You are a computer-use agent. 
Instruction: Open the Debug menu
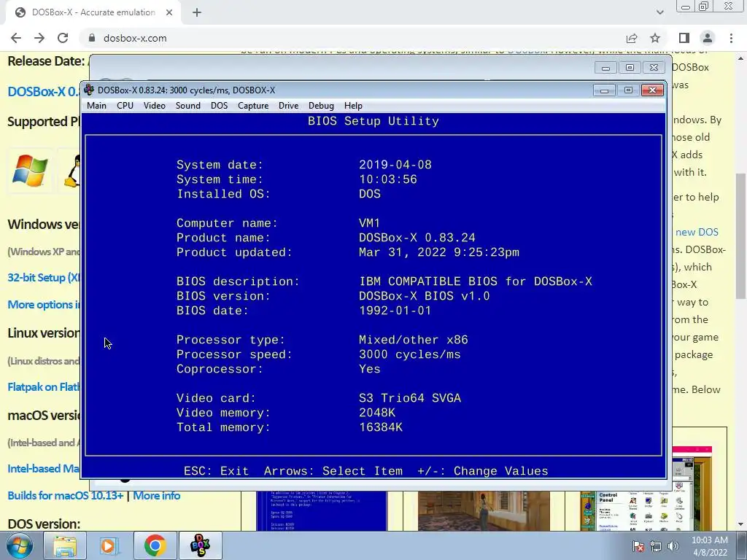coord(321,106)
